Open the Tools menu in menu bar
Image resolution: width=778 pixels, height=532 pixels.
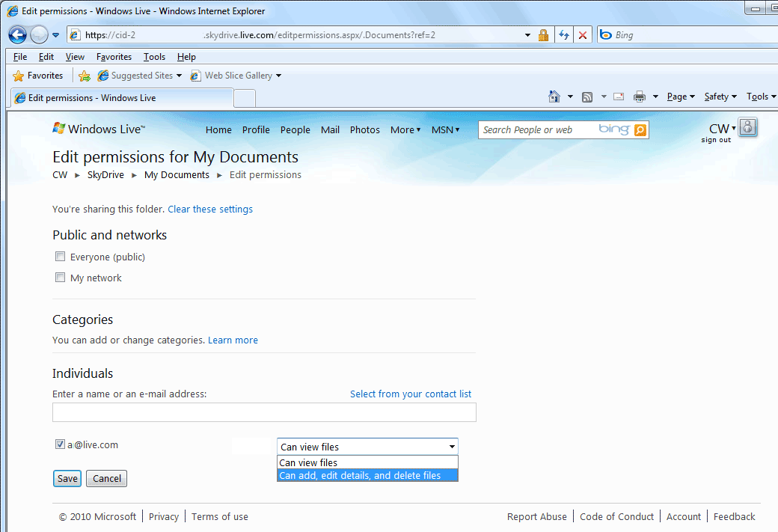tap(154, 57)
